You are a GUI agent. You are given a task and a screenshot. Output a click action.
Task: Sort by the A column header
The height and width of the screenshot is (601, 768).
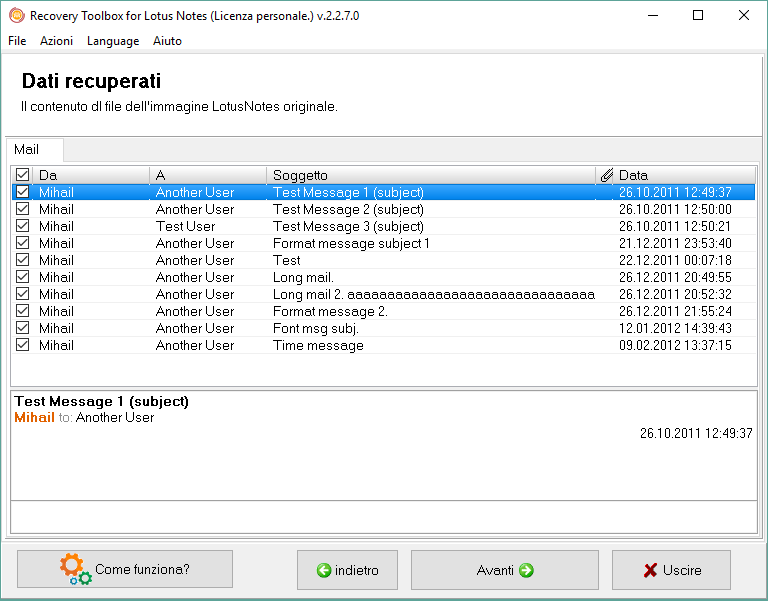point(208,175)
